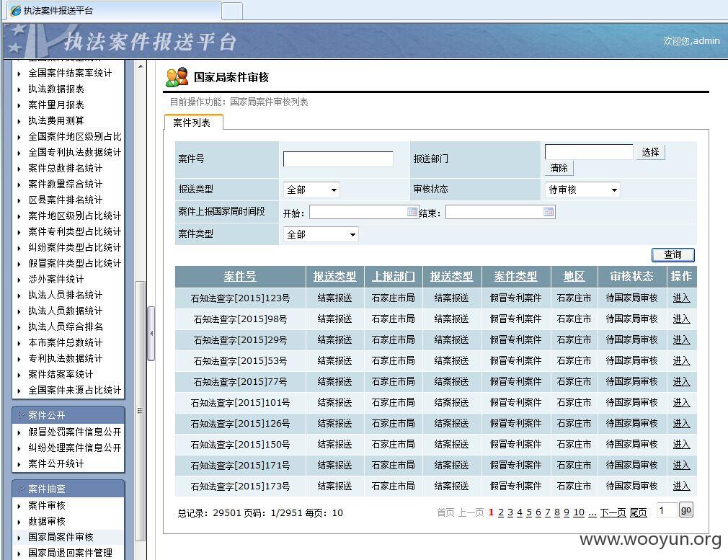Screen dimensions: 728x560
Task: Go to page 5 in pagination
Action: pyautogui.click(x=529, y=512)
